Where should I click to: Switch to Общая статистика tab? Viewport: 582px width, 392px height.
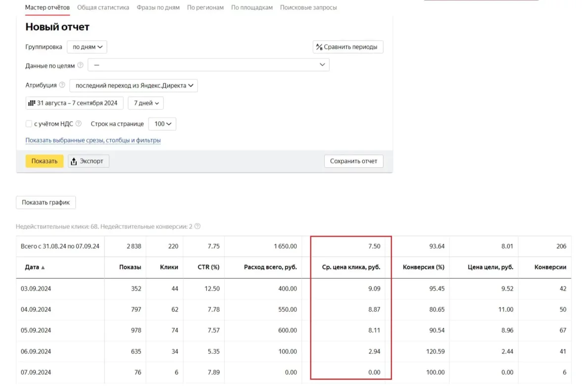coord(103,7)
